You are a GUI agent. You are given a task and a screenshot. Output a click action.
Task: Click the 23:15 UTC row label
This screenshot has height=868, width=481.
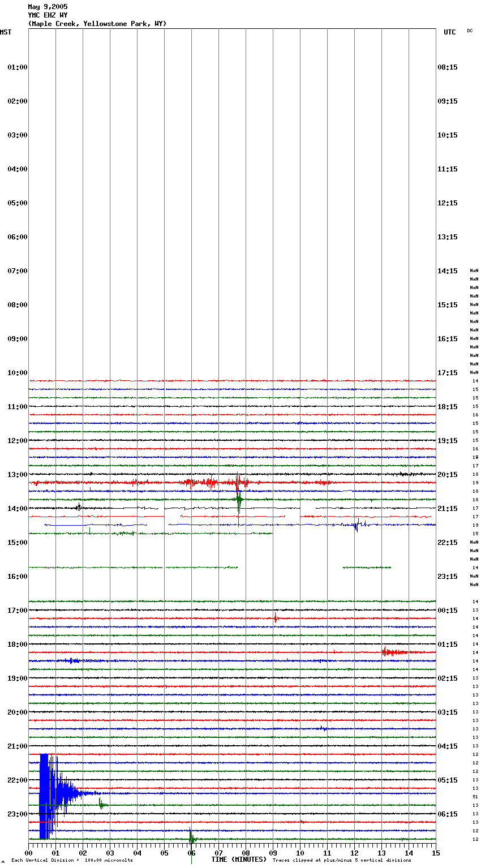448,577
